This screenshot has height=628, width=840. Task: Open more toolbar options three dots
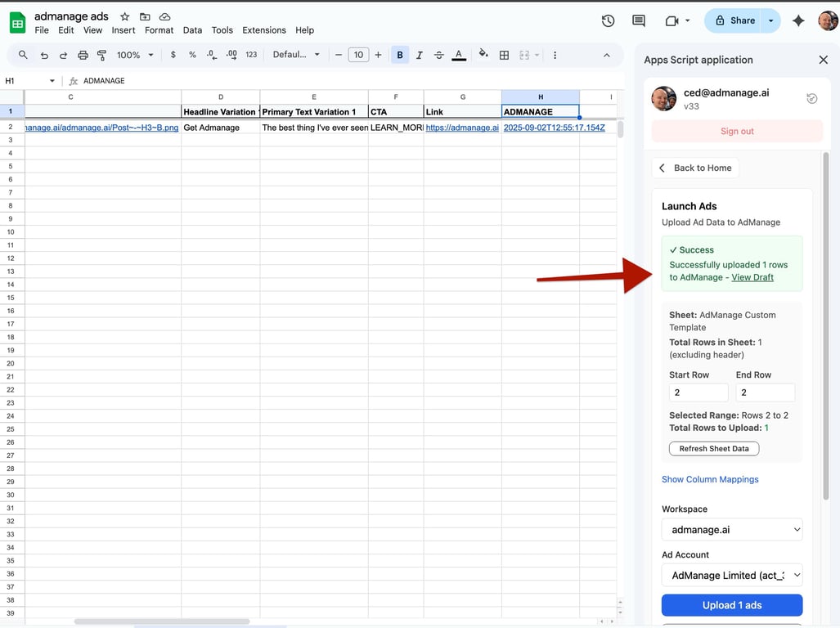point(555,55)
